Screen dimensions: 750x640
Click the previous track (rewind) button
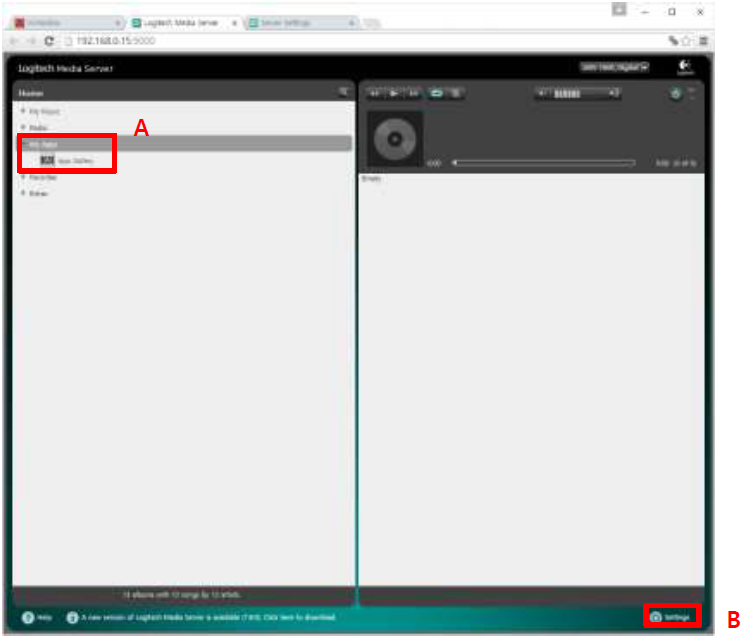coord(374,93)
